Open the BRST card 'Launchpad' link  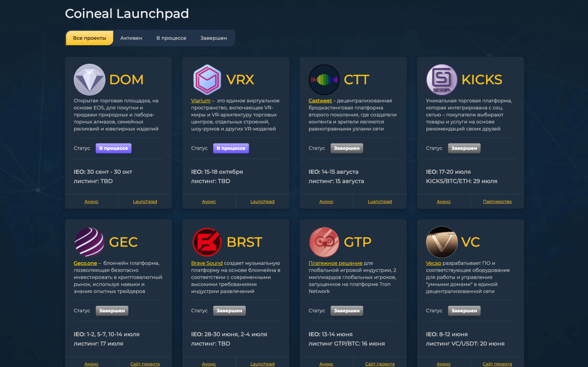(262, 363)
